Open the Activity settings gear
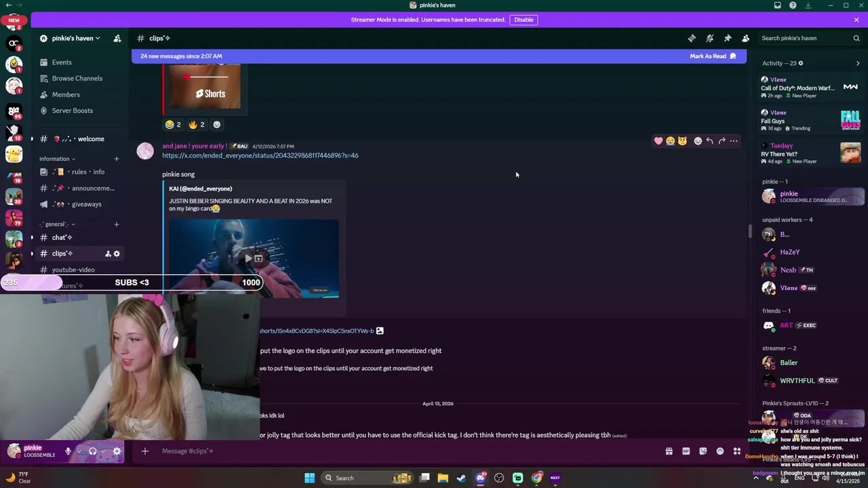The width and height of the screenshot is (868, 488). click(x=801, y=63)
